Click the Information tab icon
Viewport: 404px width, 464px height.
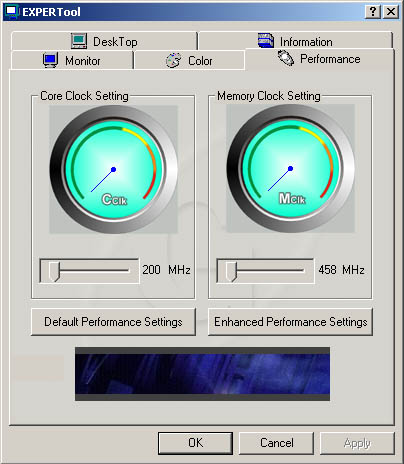click(266, 41)
